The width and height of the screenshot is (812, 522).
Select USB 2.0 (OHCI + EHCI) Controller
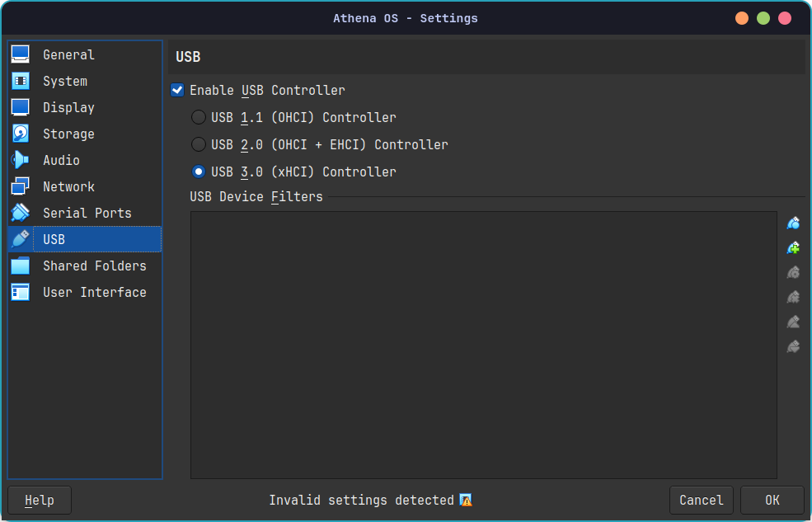(198, 144)
